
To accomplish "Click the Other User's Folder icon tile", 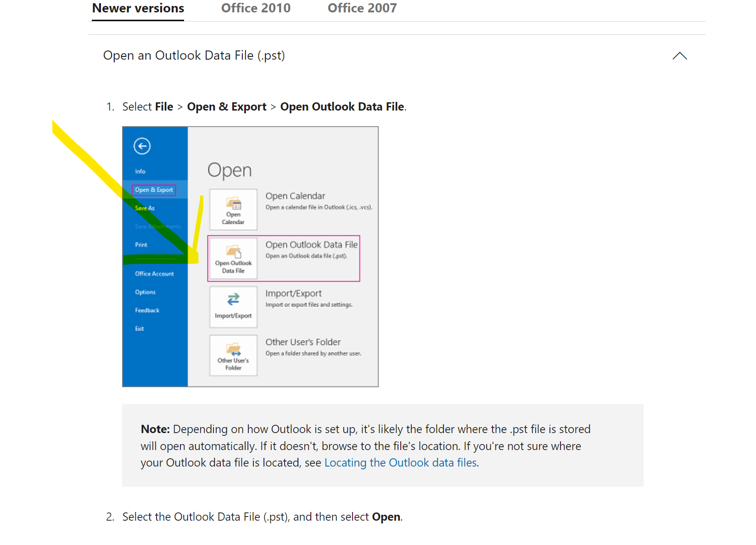I will pos(233,356).
